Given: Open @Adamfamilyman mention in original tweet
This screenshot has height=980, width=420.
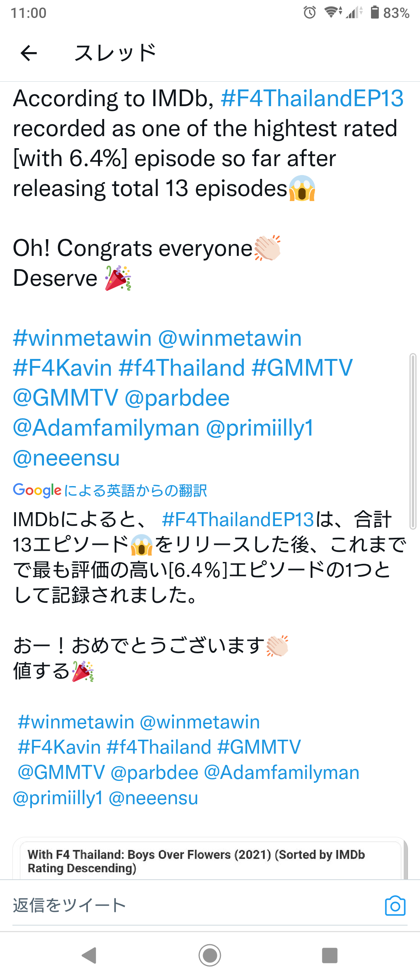Looking at the screenshot, I should click(106, 428).
